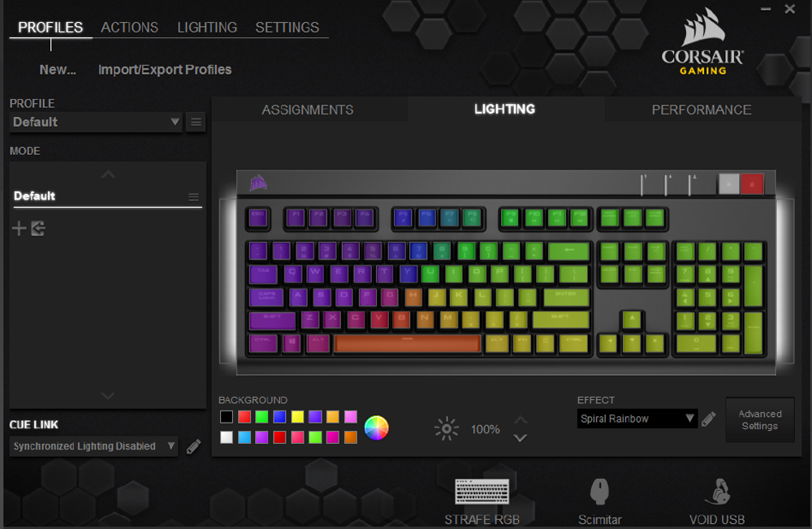Open Advanced Settings
This screenshot has height=529, width=812.
[x=760, y=419]
